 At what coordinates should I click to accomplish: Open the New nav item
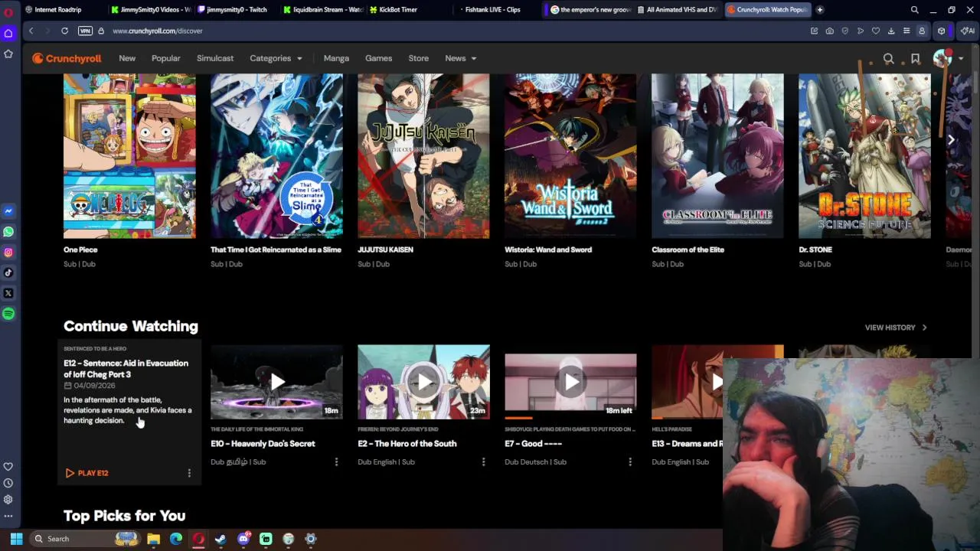click(127, 59)
